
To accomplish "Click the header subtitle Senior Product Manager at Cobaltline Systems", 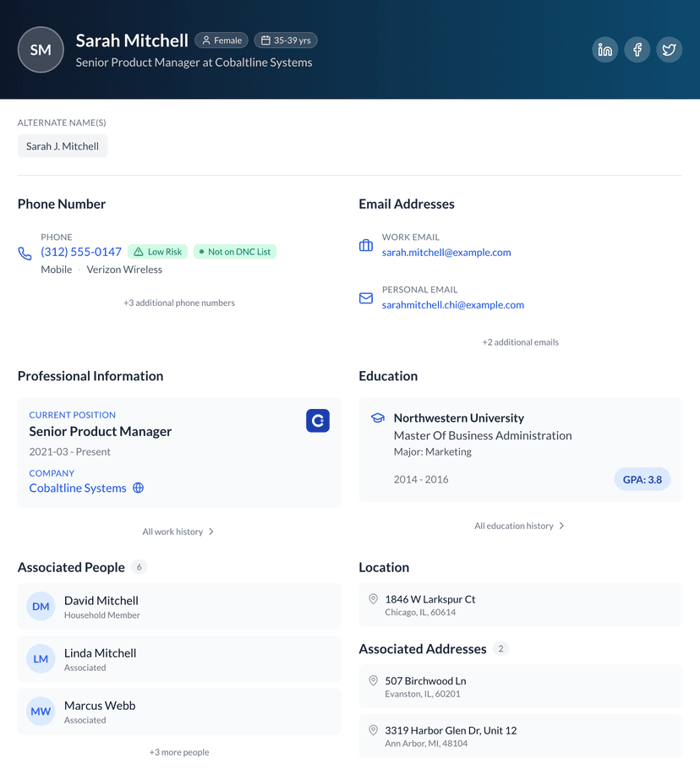I will [x=194, y=63].
